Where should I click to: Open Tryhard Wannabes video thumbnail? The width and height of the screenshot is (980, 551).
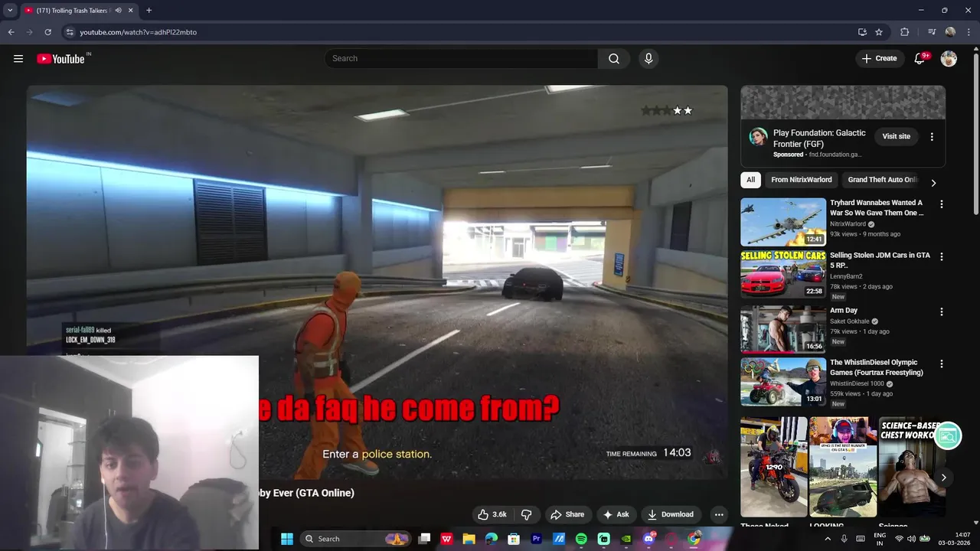coord(783,222)
